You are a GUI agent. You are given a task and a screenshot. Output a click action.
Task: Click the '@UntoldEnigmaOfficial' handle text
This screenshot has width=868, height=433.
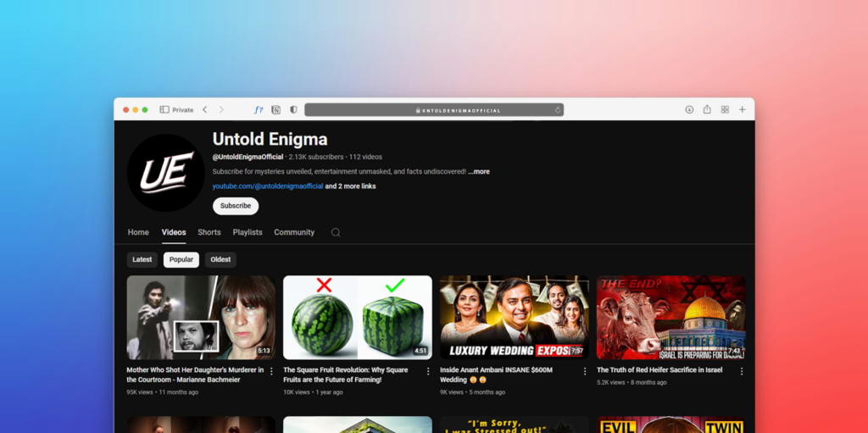point(248,158)
